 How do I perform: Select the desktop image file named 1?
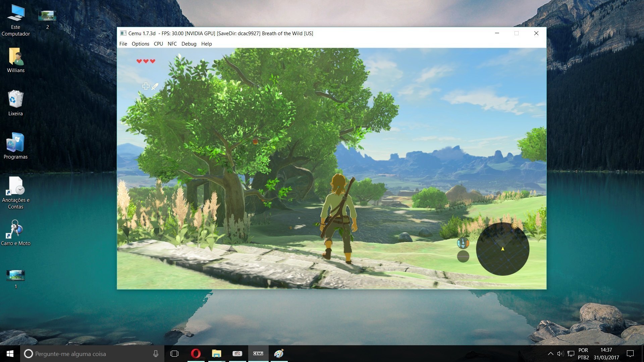(x=15, y=279)
